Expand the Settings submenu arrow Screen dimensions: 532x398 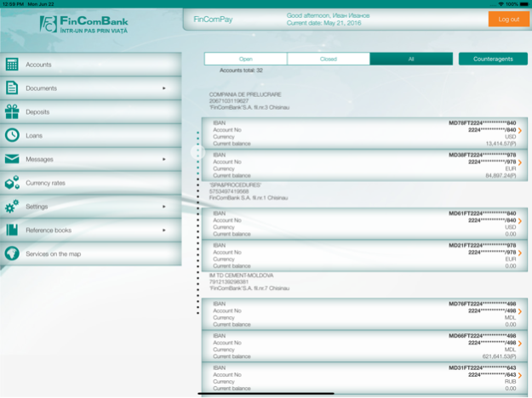click(x=164, y=207)
